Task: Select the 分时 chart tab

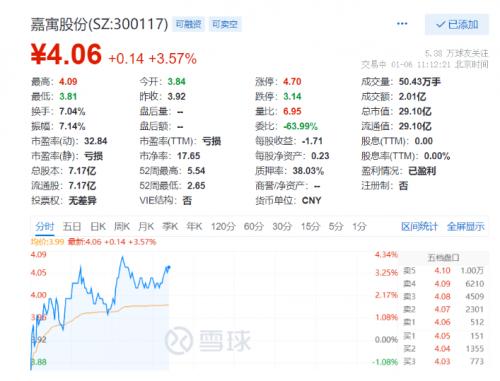Action: tap(45, 227)
